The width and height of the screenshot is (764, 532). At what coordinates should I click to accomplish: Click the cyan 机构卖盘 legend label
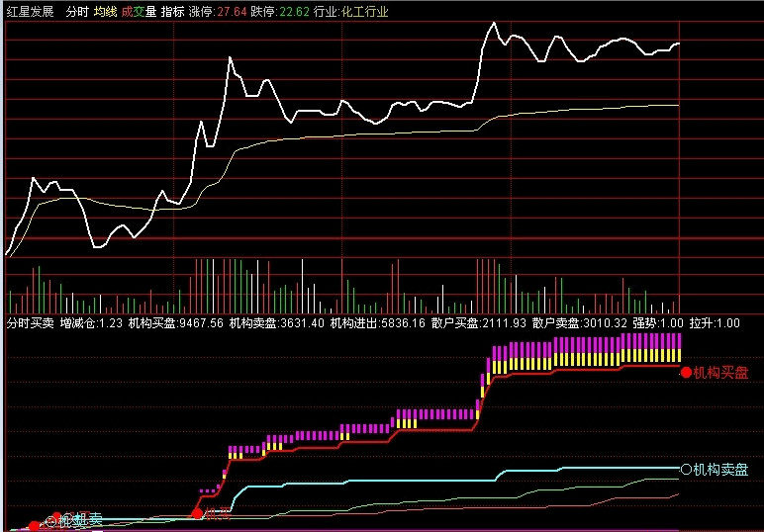(x=720, y=470)
